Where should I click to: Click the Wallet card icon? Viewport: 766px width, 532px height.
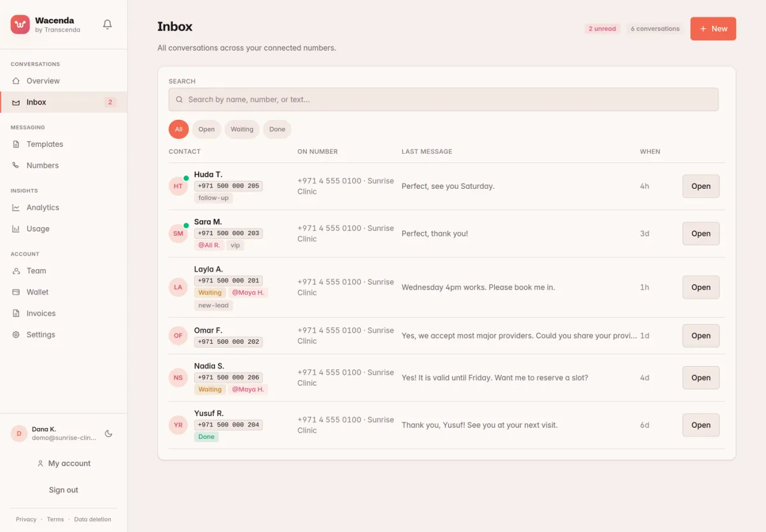click(16, 292)
